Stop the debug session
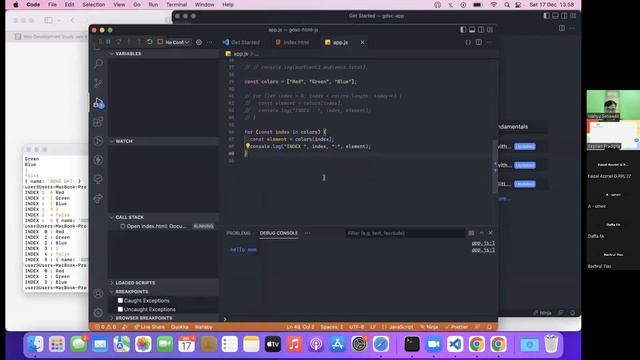 160,42
